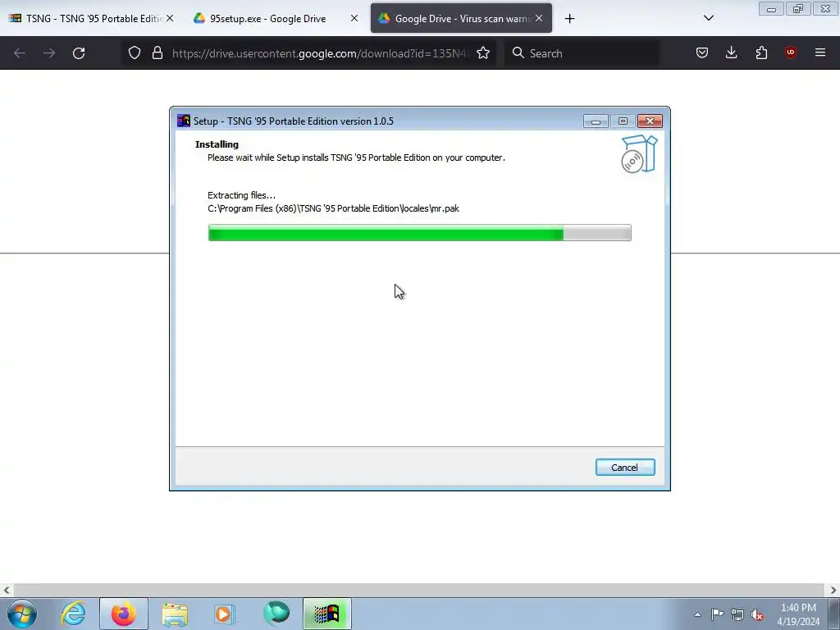This screenshot has height=630, width=840.
Task: View site security padlock information
Action: tap(157, 52)
